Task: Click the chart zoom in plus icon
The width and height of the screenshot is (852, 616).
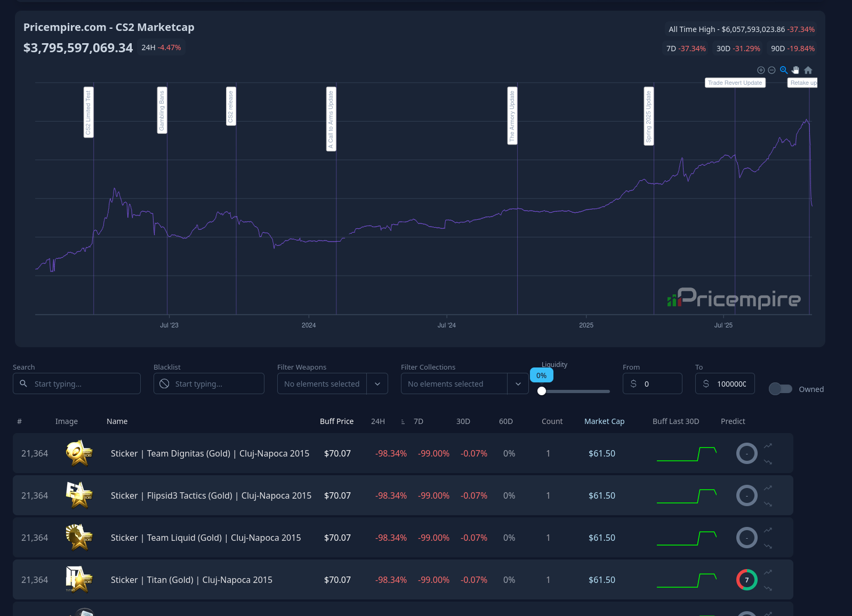Action: click(761, 70)
